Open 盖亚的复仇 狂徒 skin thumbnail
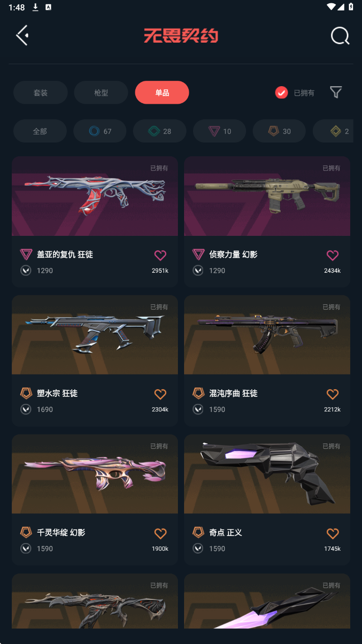 tap(95, 196)
